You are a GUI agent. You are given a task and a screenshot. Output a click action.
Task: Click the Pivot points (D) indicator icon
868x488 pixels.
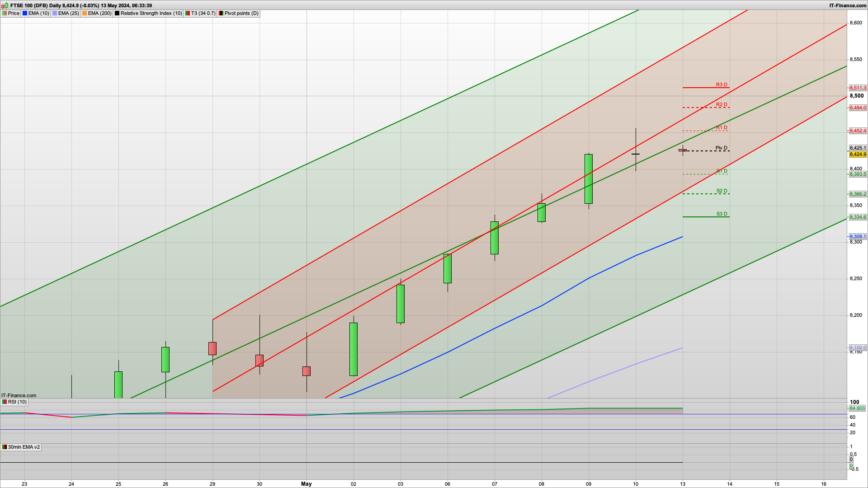221,14
